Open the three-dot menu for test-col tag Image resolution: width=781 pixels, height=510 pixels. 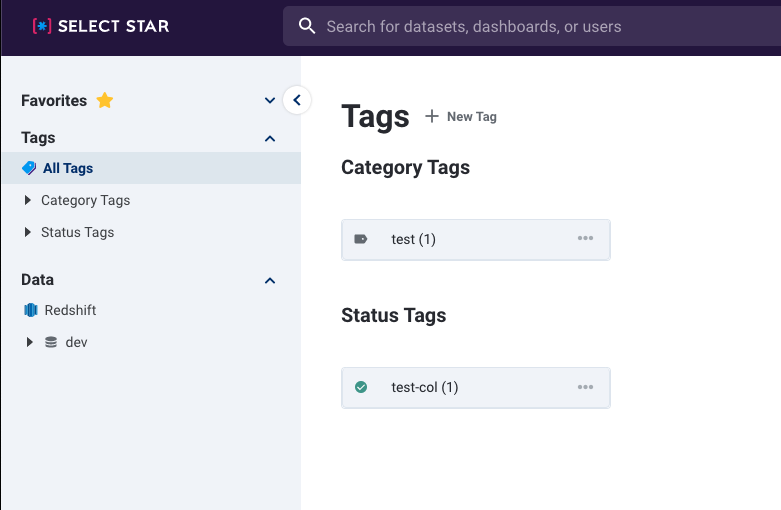pyautogui.click(x=585, y=387)
